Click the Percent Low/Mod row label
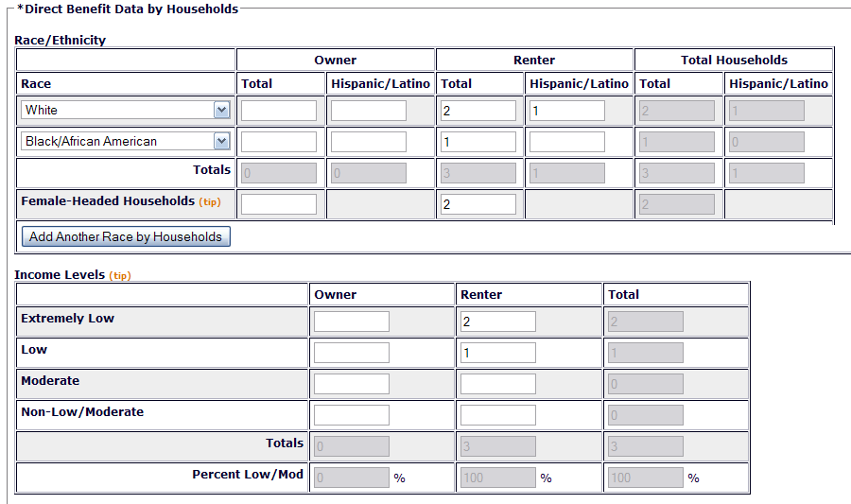The image size is (851, 504). pos(248,474)
